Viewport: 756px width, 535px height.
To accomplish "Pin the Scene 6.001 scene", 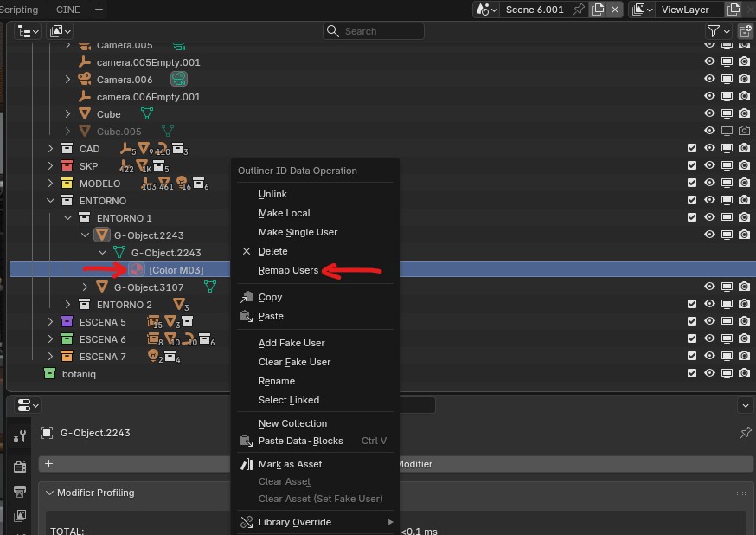I will (578, 10).
